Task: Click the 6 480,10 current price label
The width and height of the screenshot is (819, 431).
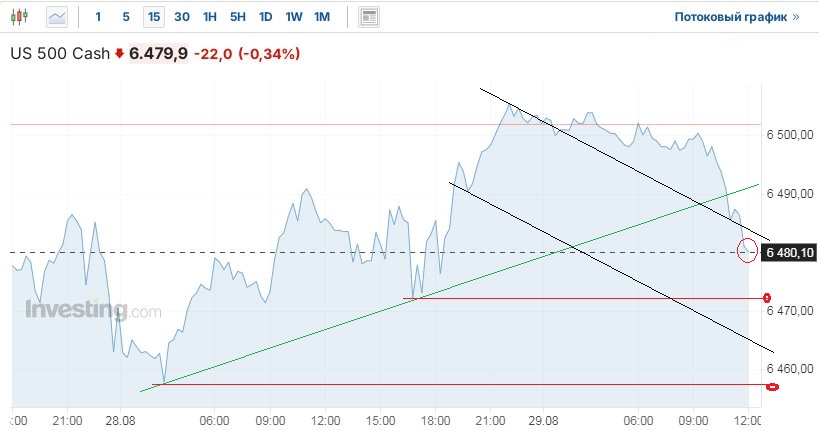Action: 790,253
